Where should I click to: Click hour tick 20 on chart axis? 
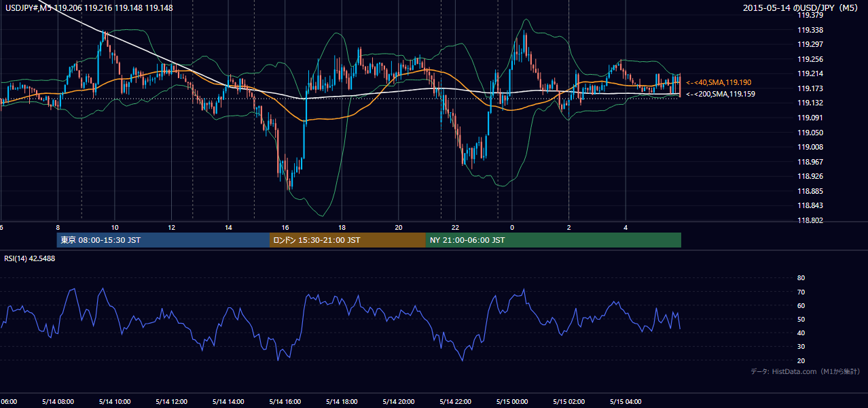399,228
